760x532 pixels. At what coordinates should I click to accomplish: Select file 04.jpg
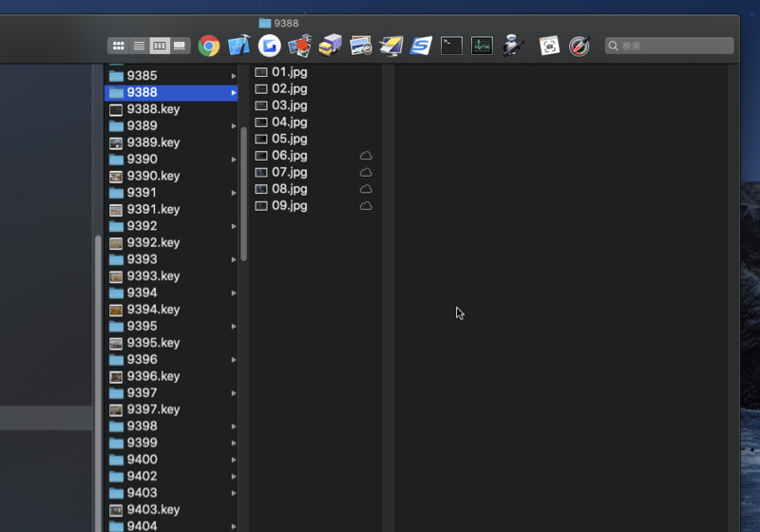click(290, 123)
